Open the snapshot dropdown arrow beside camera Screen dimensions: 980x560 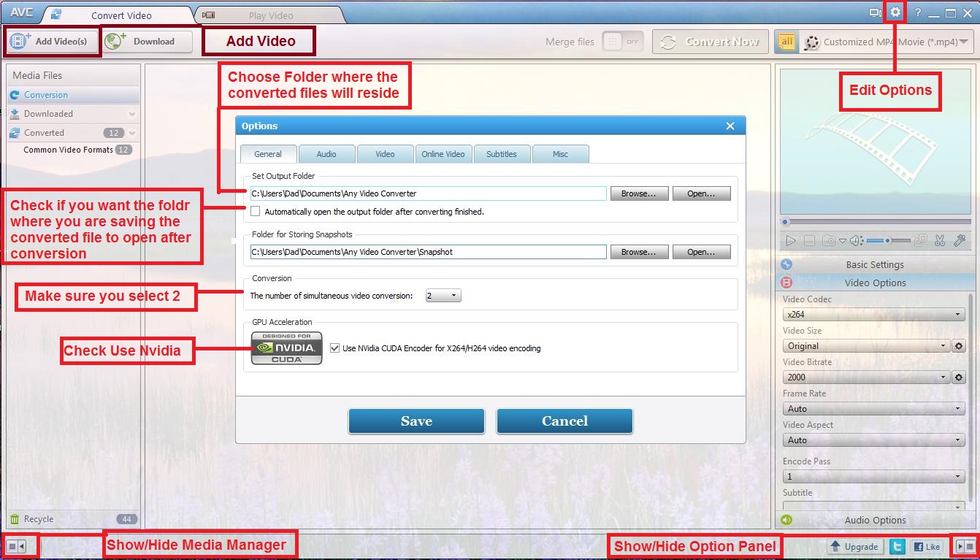point(842,241)
